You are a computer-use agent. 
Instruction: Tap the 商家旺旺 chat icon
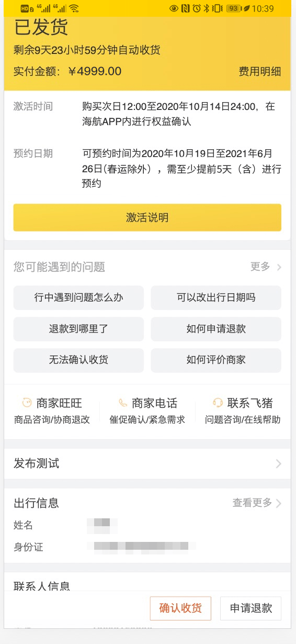click(x=27, y=403)
